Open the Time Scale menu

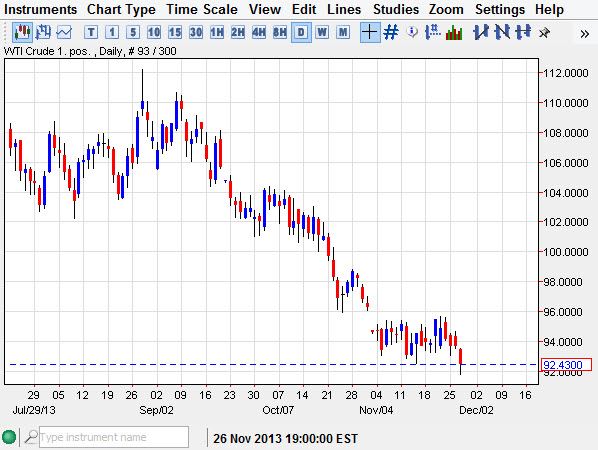(202, 9)
